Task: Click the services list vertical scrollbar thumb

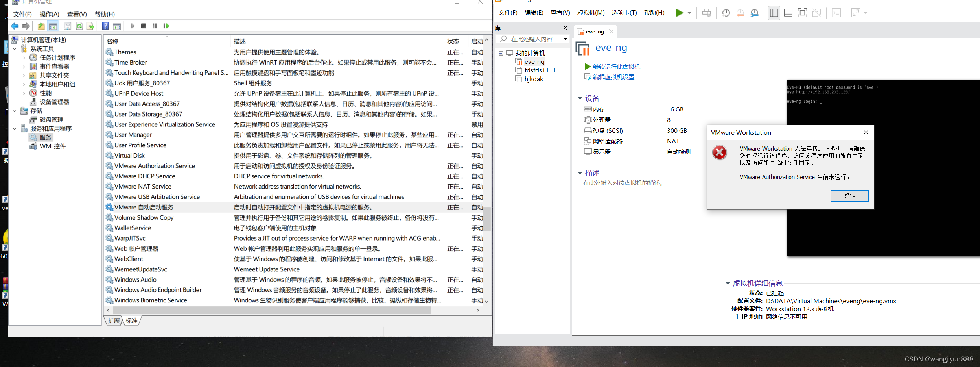Action: [x=487, y=219]
